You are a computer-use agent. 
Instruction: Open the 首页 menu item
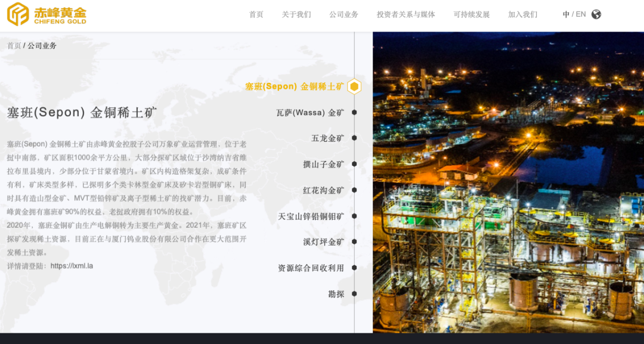pyautogui.click(x=256, y=14)
